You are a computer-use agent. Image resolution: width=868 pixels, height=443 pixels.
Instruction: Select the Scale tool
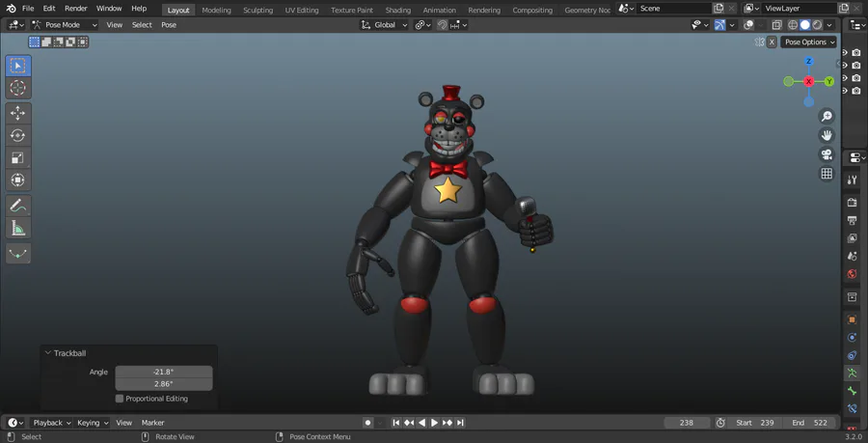[x=18, y=158]
